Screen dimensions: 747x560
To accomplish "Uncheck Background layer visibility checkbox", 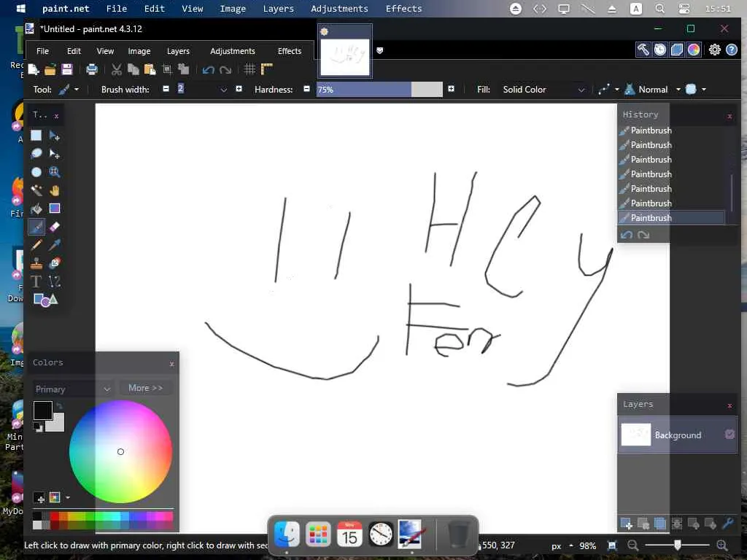I will (x=729, y=435).
